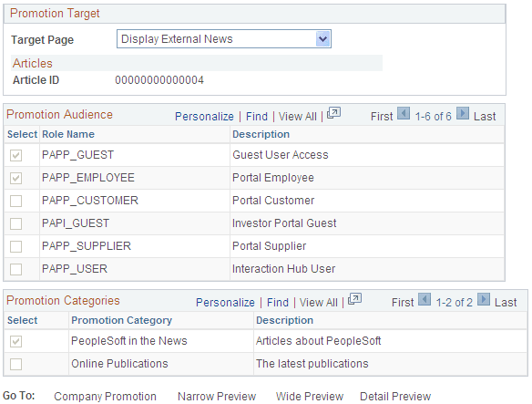
Task: Select the PAPP_USER role checkbox
Action: (x=16, y=269)
